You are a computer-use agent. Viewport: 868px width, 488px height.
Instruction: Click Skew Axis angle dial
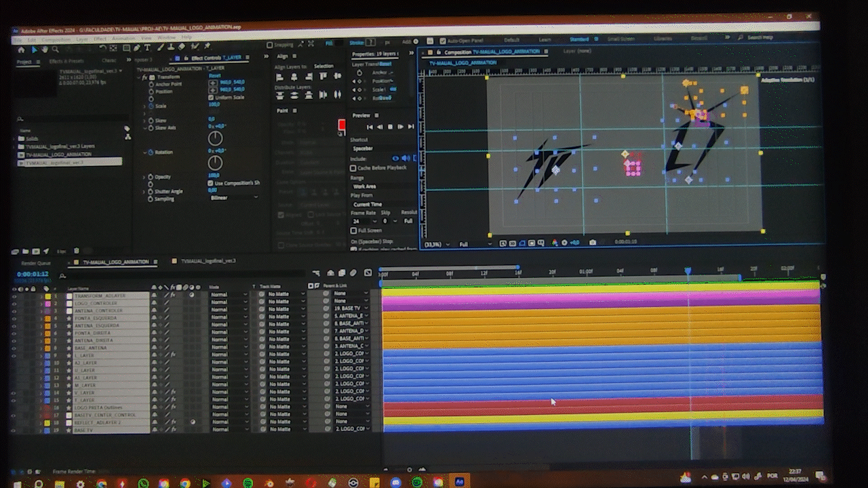click(215, 138)
